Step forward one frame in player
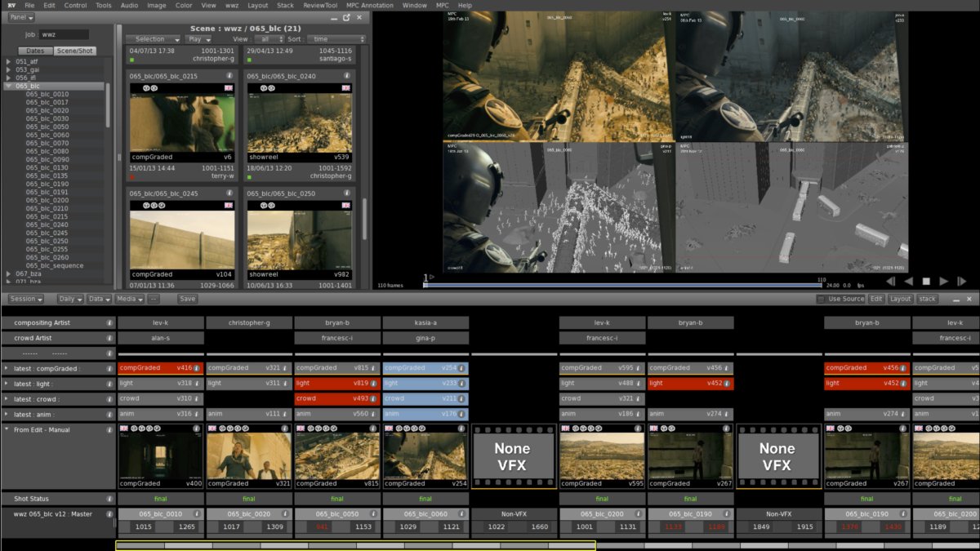Screen dimensions: 980x551 (962, 281)
